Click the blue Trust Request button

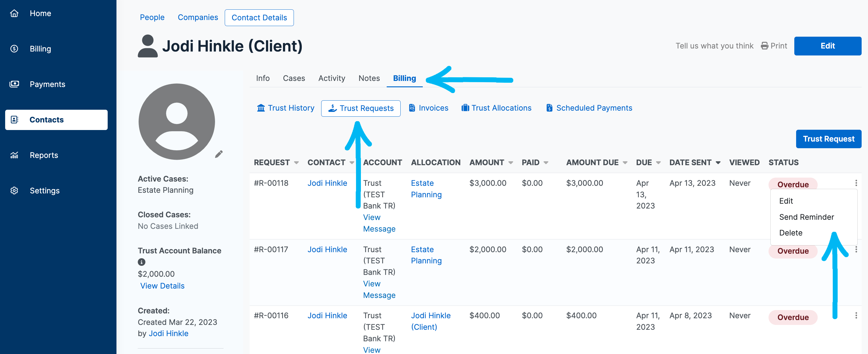click(828, 139)
